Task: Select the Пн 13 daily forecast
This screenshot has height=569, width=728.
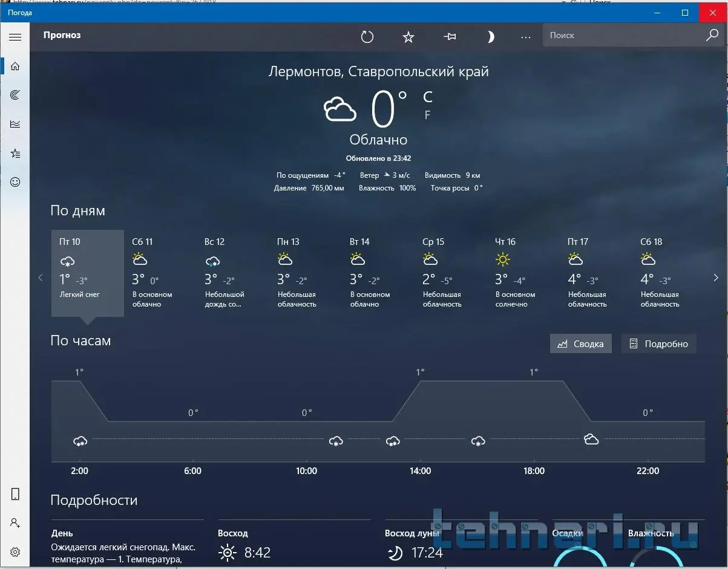Action: [306, 273]
